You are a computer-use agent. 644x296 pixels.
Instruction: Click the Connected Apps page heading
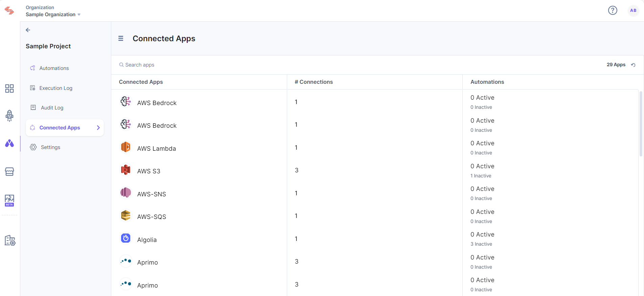click(x=164, y=39)
